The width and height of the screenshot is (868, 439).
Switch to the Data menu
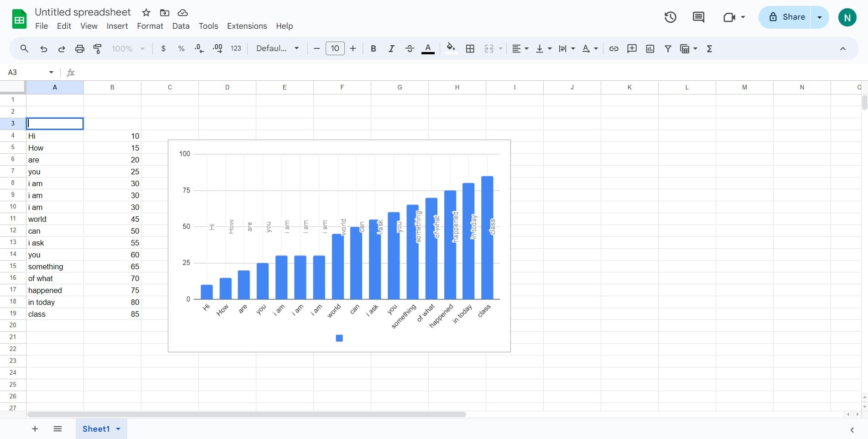point(181,26)
